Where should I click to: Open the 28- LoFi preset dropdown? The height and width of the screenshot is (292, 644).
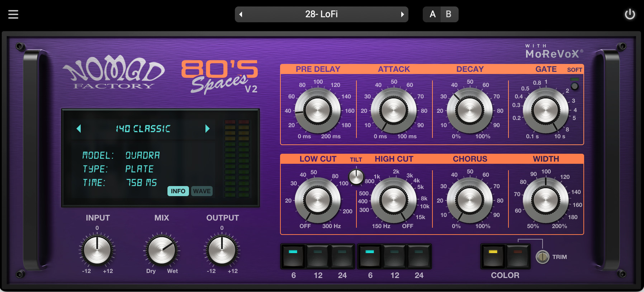pos(321,14)
